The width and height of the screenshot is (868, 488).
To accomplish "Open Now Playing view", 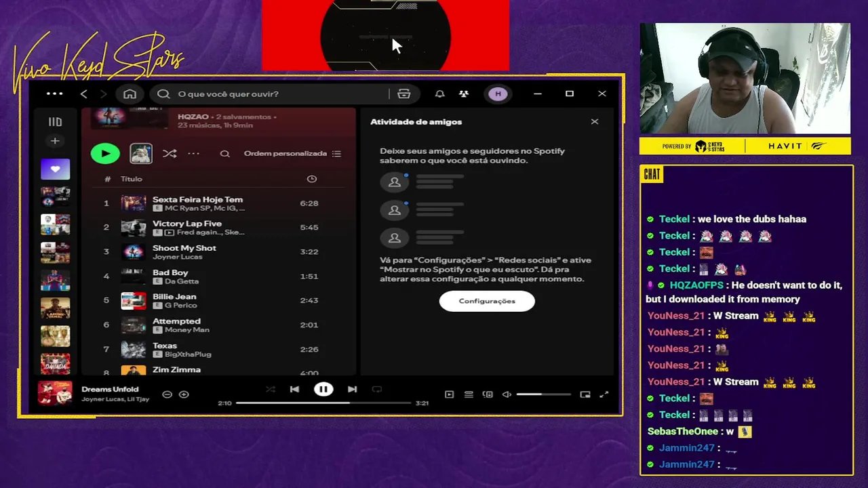I will [x=449, y=394].
